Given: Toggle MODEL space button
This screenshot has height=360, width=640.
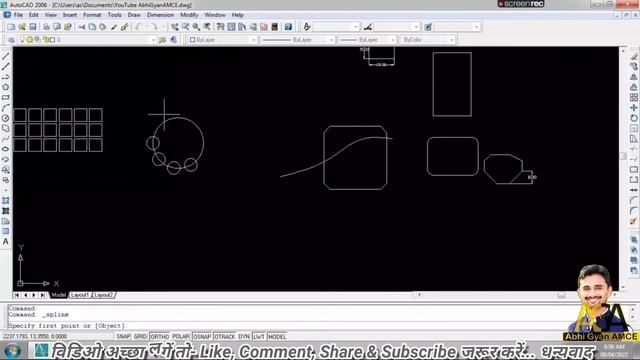Looking at the screenshot, I should (x=277, y=337).
